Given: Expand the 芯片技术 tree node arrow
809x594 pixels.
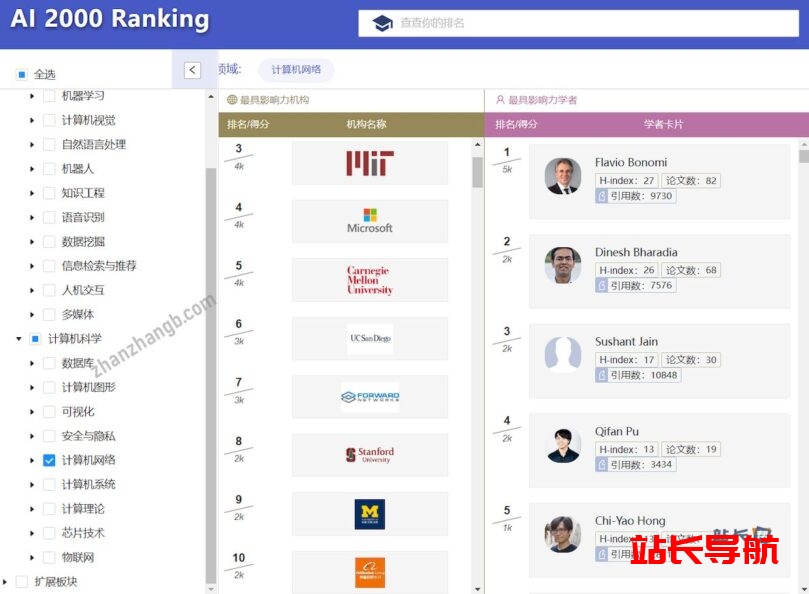Looking at the screenshot, I should tap(31, 533).
